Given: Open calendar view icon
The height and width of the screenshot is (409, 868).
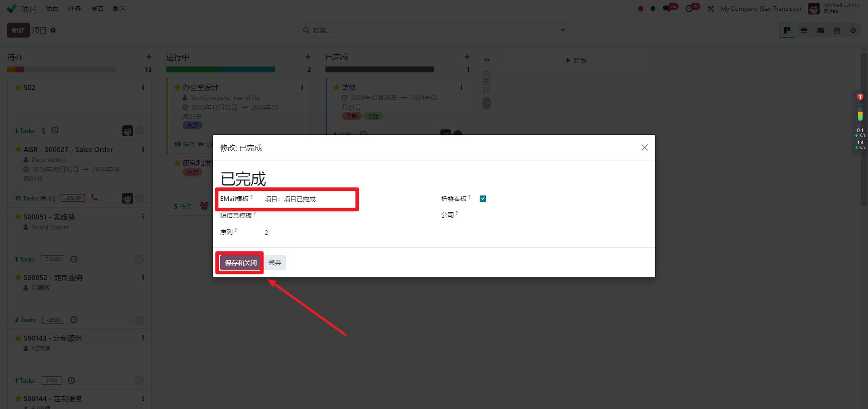Looking at the screenshot, I should click(x=837, y=30).
